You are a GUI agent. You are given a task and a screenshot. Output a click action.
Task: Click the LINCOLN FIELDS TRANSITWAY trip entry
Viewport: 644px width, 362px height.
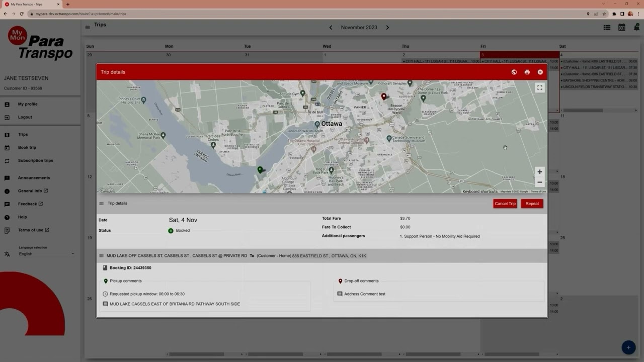point(599,87)
